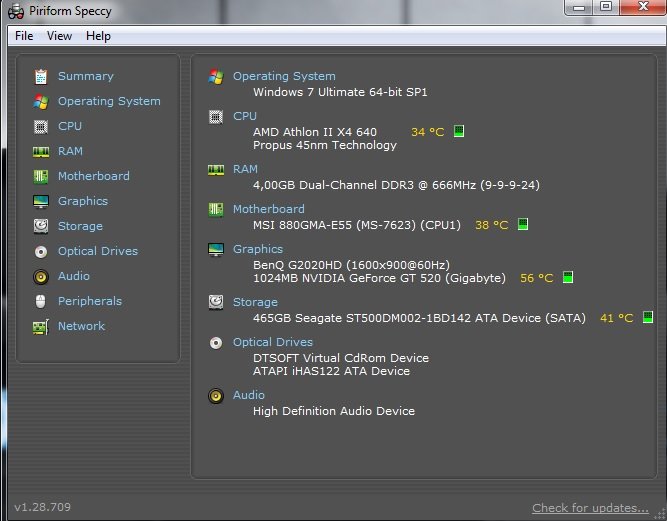Open the Operating System heading link
This screenshot has width=667, height=521.
tap(284, 76)
